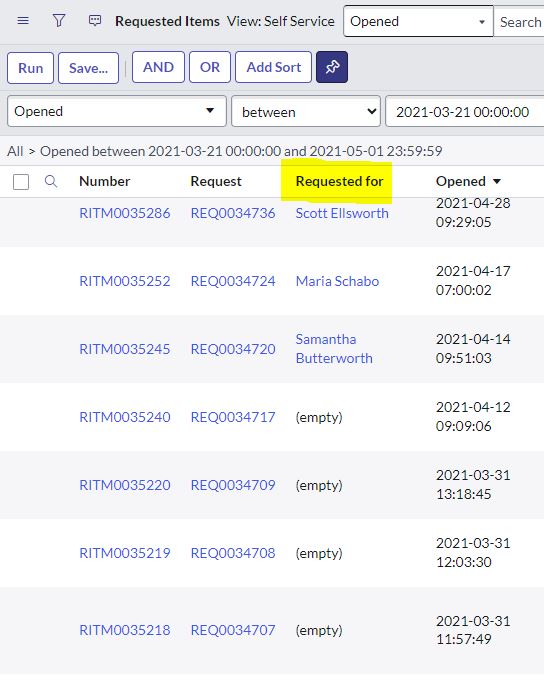The image size is (544, 686).
Task: Open record RITM0035220
Action: [125, 485]
